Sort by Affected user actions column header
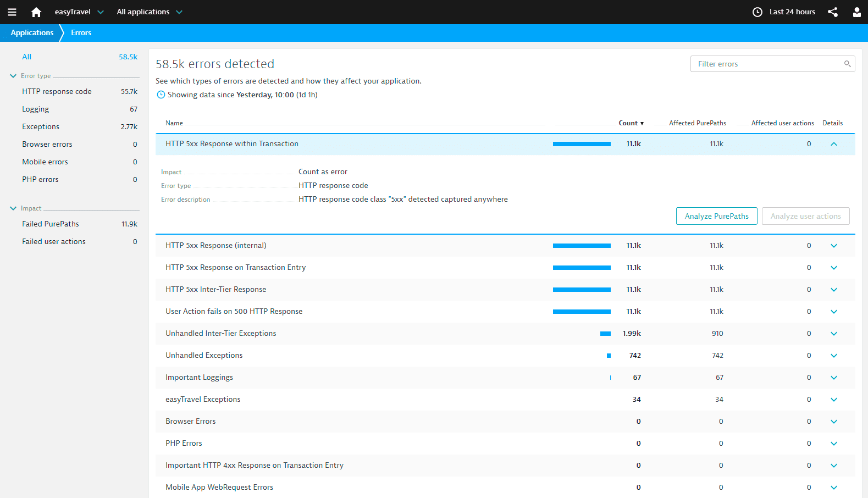The height and width of the screenshot is (498, 868). pos(782,123)
